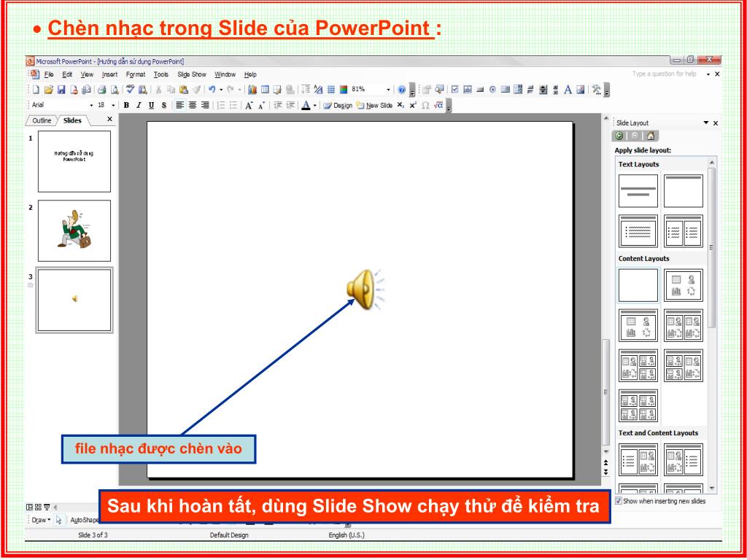Insert a symbol with the omega icon
The image size is (747, 560).
point(425,105)
